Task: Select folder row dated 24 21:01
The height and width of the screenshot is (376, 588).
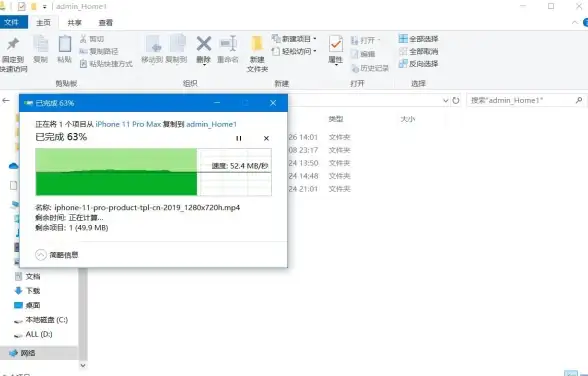Action: click(320, 189)
